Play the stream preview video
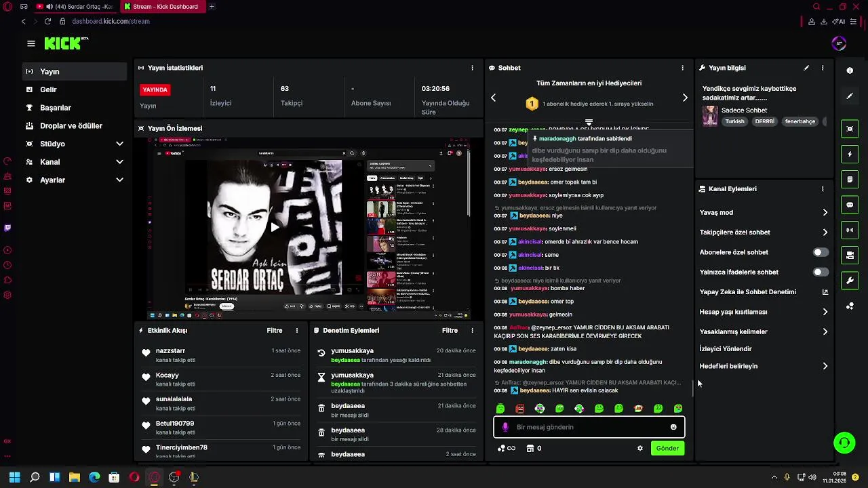This screenshot has height=488, width=868. pyautogui.click(x=275, y=227)
